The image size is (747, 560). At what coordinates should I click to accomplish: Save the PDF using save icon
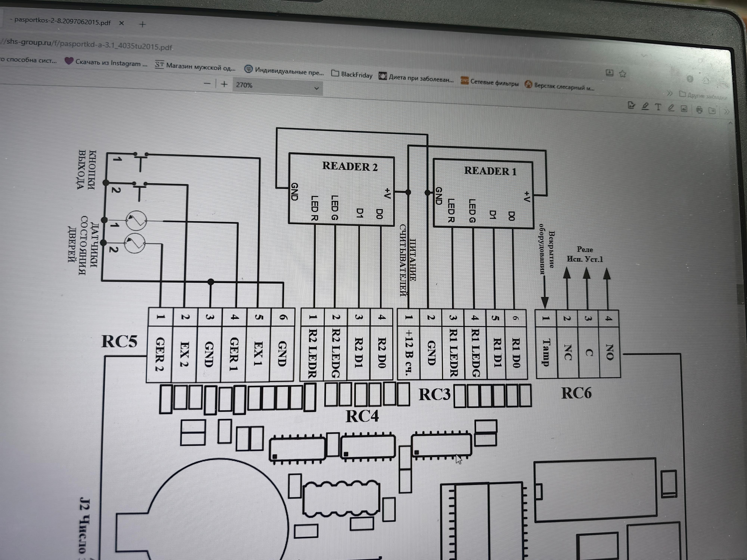pyautogui.click(x=712, y=111)
